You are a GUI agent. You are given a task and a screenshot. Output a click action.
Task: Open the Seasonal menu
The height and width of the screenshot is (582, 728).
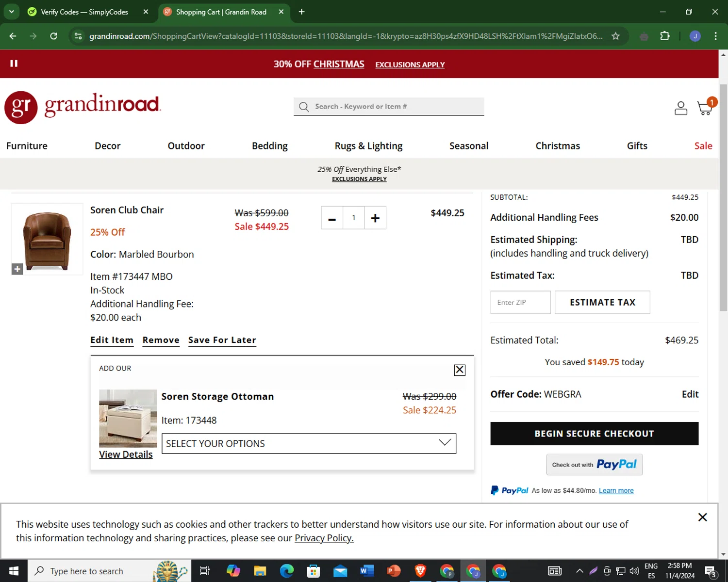pyautogui.click(x=469, y=145)
